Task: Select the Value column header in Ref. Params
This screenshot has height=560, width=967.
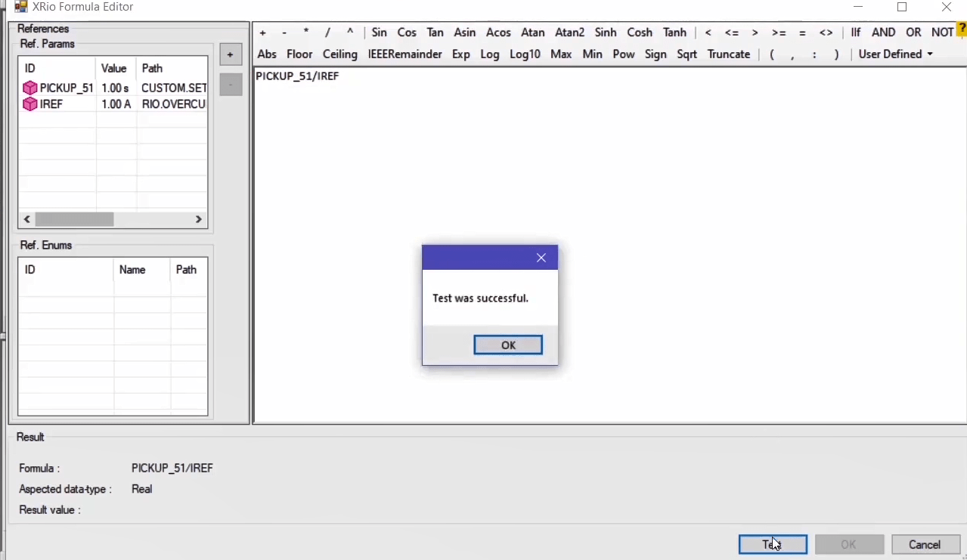Action: point(114,68)
